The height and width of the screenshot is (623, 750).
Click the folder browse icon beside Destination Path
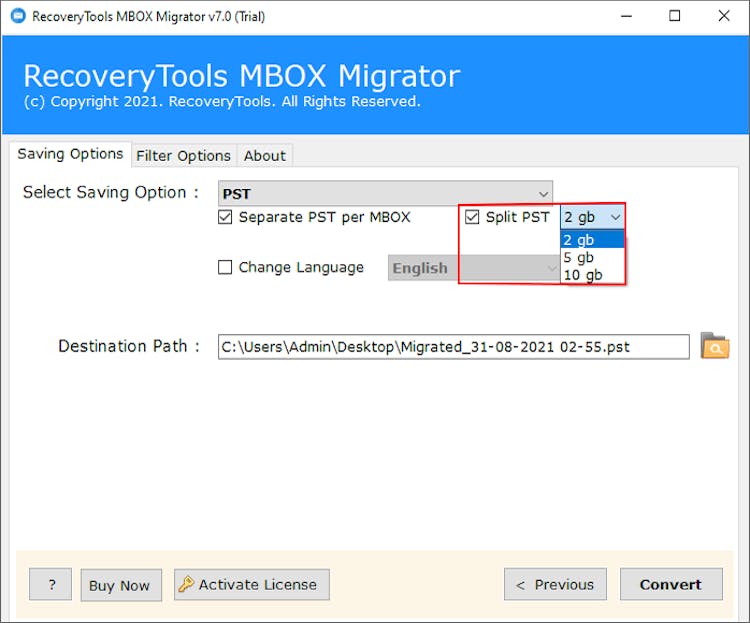point(714,346)
